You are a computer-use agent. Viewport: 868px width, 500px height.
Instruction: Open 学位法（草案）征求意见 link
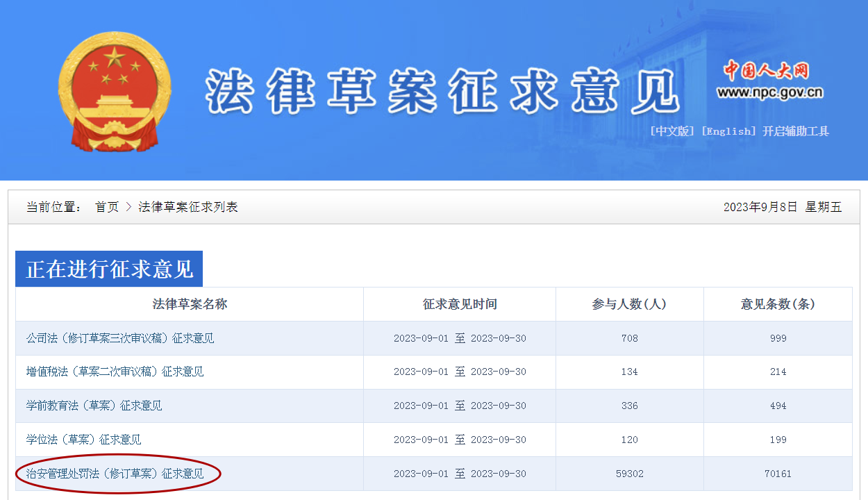(x=84, y=440)
